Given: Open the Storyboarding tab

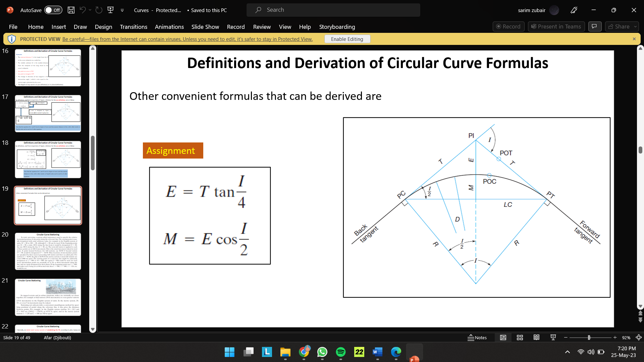Looking at the screenshot, I should pos(337,27).
